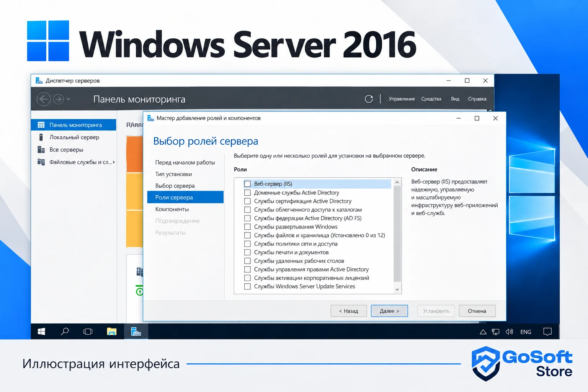Open the Windows Start menu

41,332
